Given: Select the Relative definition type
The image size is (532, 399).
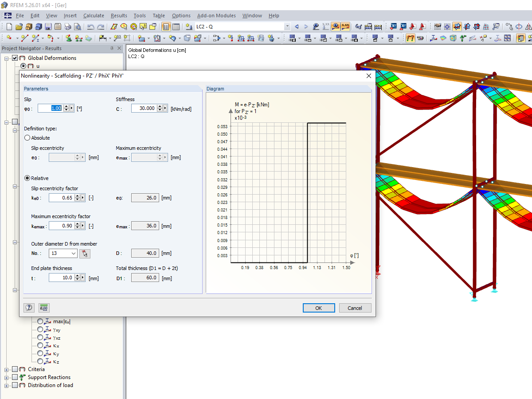Looking at the screenshot, I should pyautogui.click(x=27, y=178).
